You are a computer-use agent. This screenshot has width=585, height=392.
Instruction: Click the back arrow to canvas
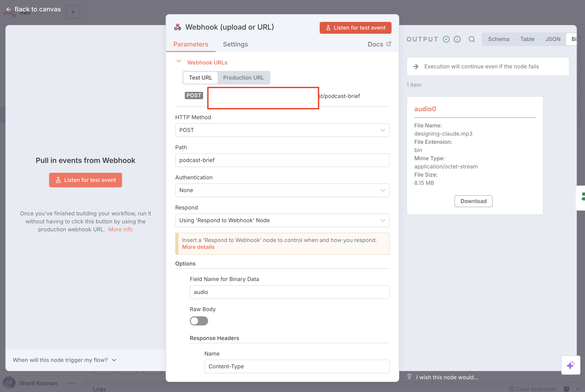click(8, 10)
